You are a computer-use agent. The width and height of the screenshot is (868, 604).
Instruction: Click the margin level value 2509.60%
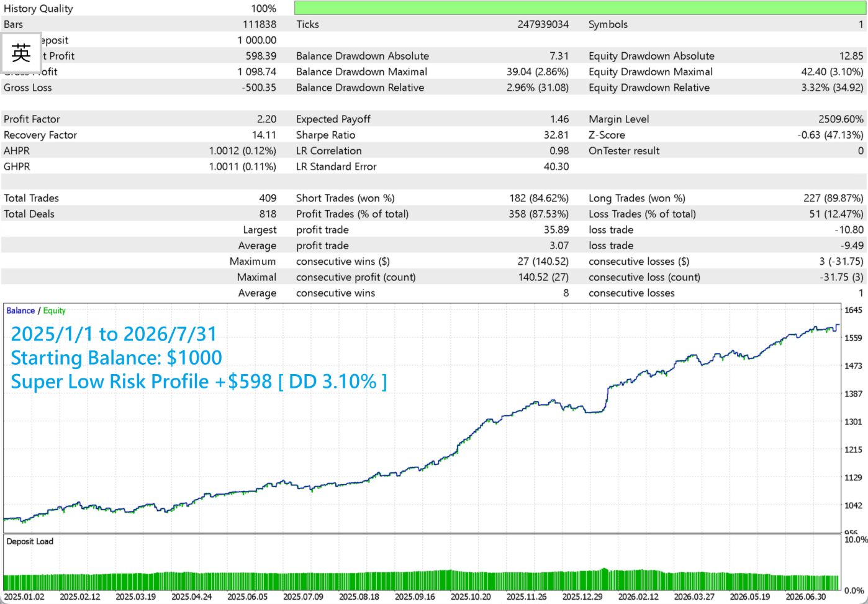841,119
